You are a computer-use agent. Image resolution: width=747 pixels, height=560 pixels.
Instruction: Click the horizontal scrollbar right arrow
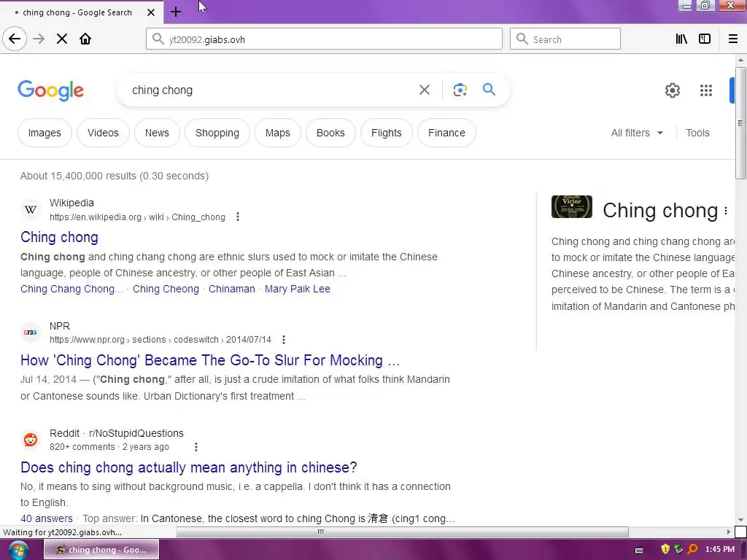729,532
